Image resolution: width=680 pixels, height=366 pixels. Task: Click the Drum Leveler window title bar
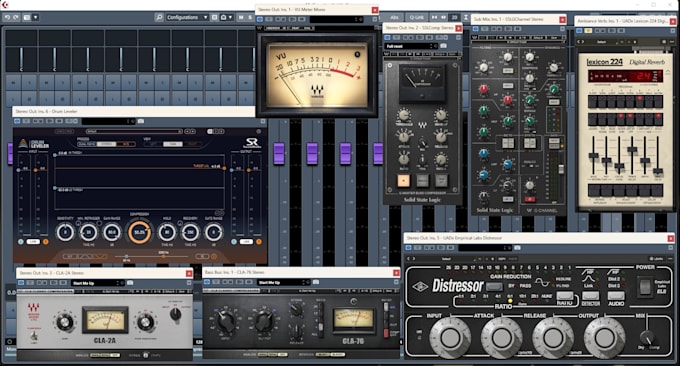(x=134, y=111)
